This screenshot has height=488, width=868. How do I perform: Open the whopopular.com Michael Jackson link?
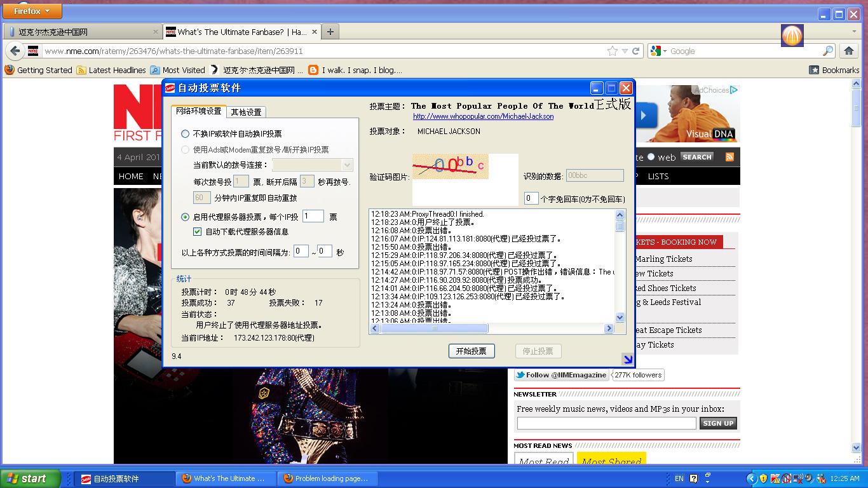point(483,117)
